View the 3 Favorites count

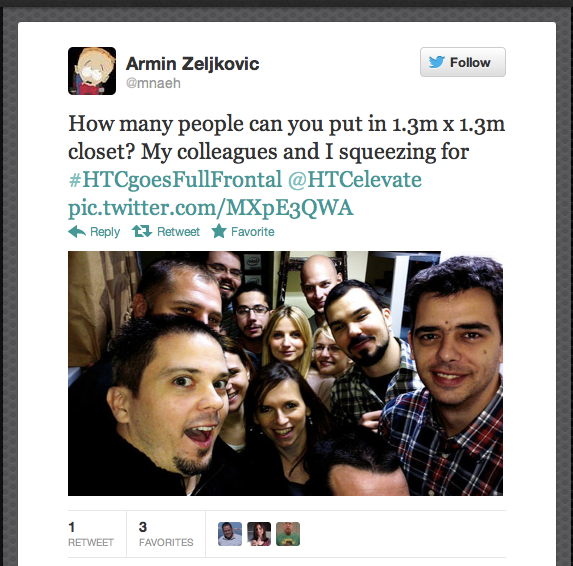click(x=166, y=534)
